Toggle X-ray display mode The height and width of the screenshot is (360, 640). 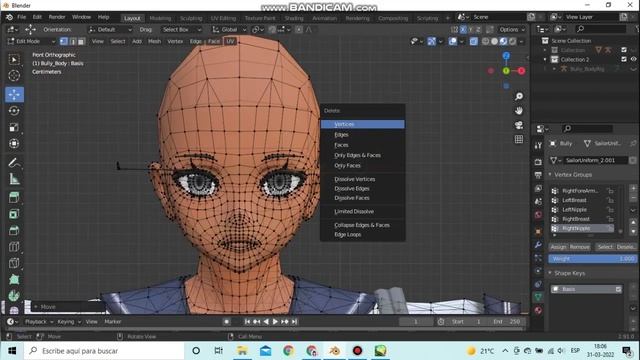[x=473, y=41]
